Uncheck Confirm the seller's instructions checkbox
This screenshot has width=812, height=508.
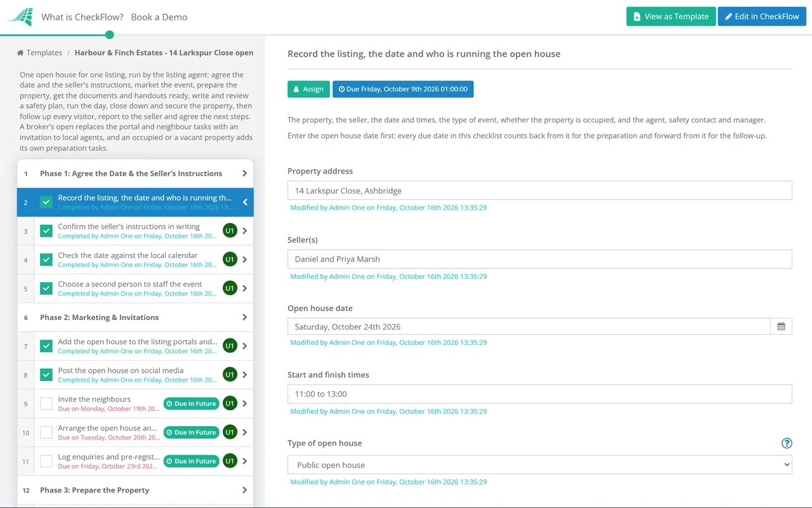pyautogui.click(x=46, y=231)
